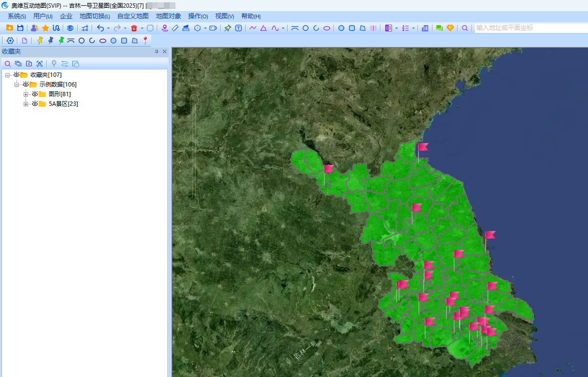Image resolution: width=588 pixels, height=377 pixels.
Task: Hide the 5A景区[23] folder via eye icon
Action: pos(35,103)
